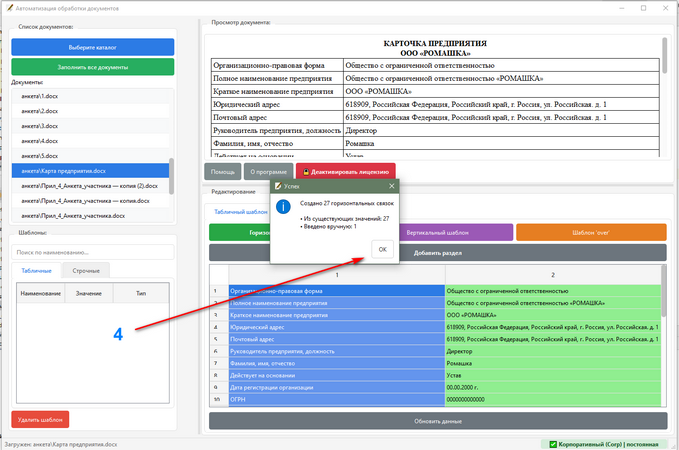Select blue cell Дата регистрации организации

tap(337, 388)
